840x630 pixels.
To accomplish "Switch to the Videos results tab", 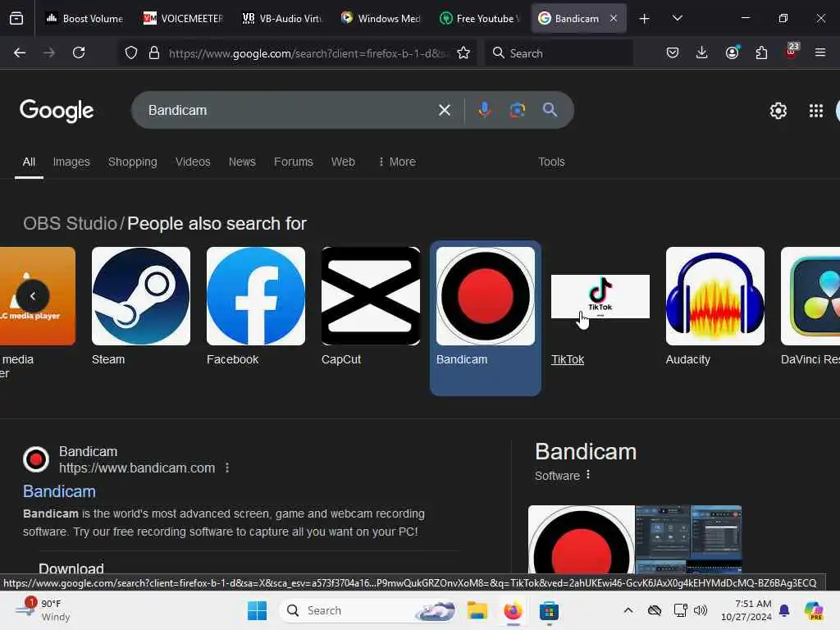I will (193, 162).
